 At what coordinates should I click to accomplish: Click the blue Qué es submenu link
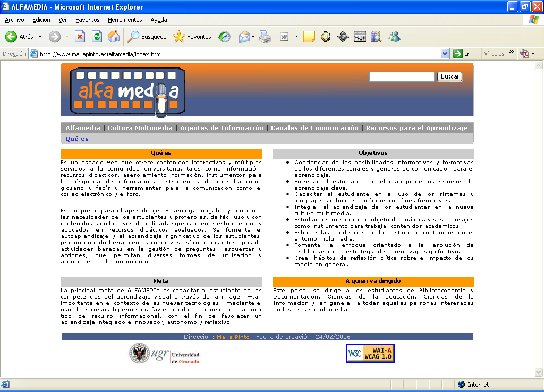[x=77, y=139]
